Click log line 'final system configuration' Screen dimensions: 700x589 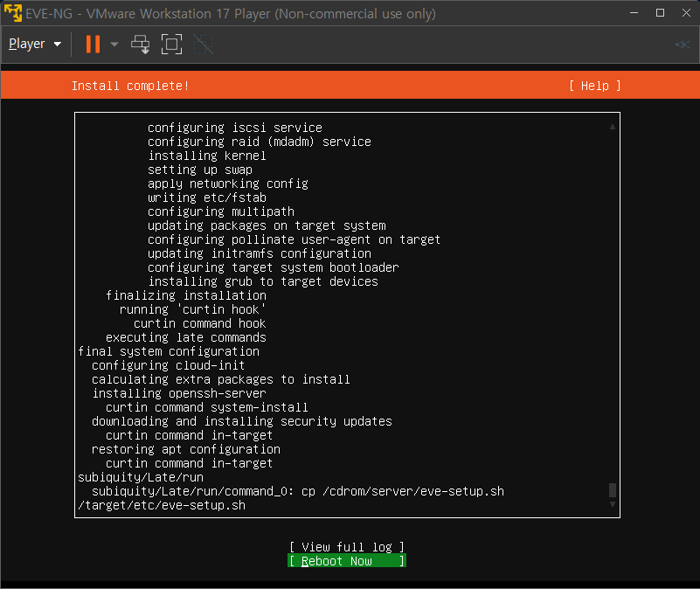(x=169, y=351)
